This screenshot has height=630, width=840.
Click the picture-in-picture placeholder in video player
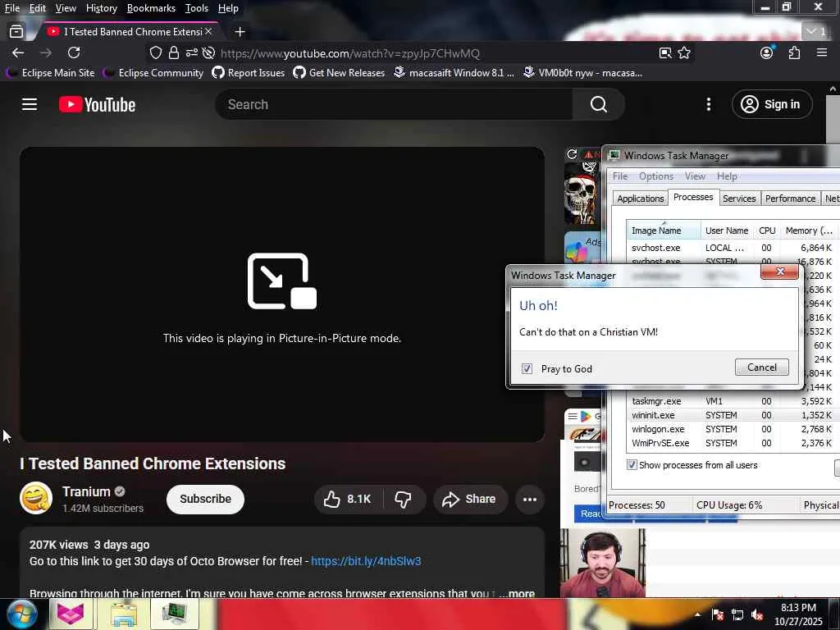[x=282, y=294]
